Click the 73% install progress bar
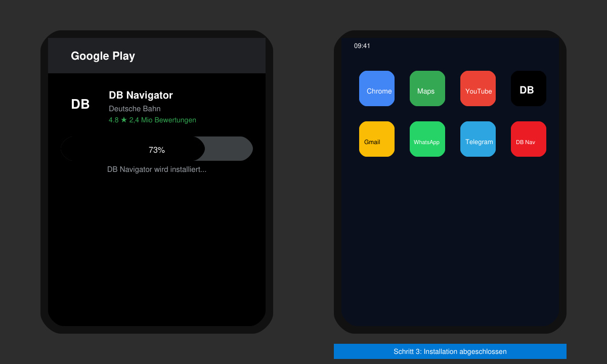 tap(157, 149)
